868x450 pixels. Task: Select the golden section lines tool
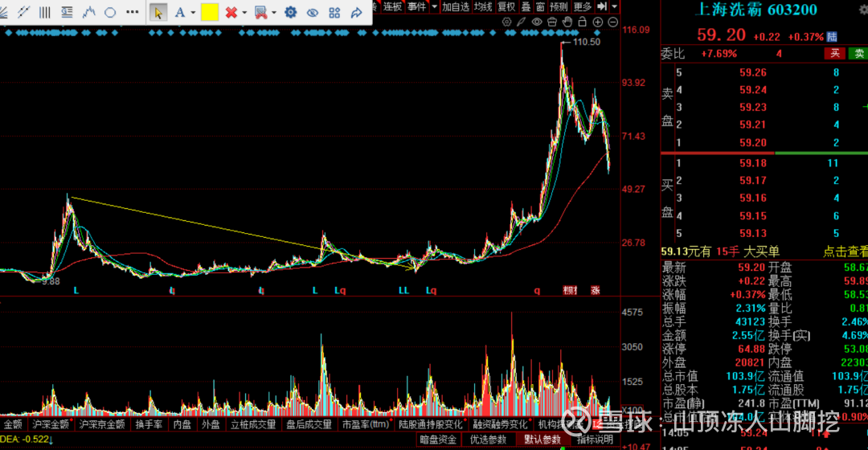click(67, 11)
